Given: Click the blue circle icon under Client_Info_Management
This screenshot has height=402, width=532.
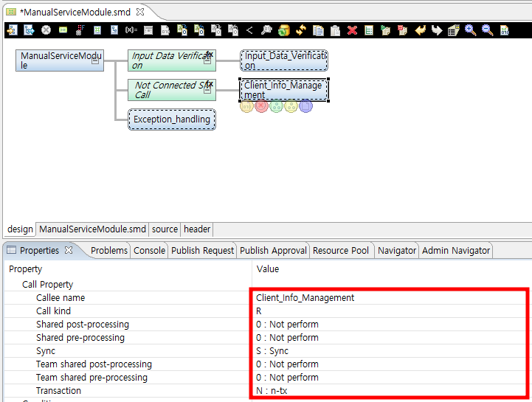Looking at the screenshot, I should click(305, 106).
